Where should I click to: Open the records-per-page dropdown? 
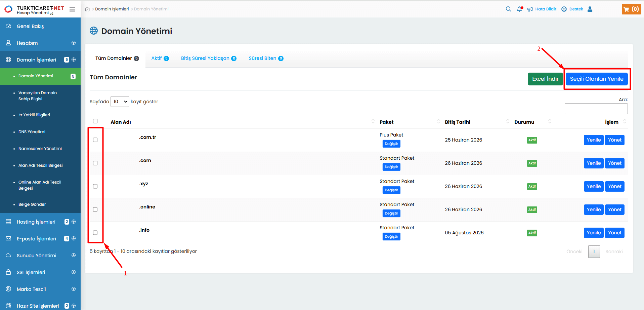(x=120, y=102)
